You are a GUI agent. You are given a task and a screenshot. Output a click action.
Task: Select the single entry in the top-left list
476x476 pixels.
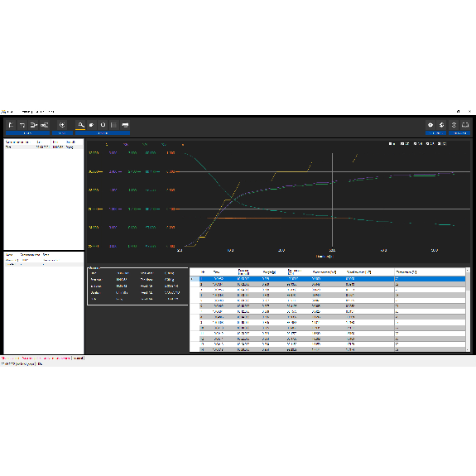pyautogui.click(x=44, y=147)
